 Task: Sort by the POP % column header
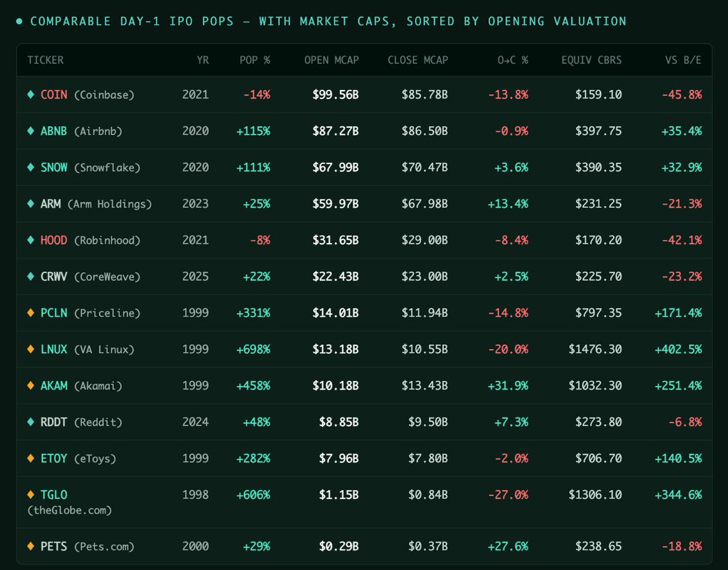254,60
